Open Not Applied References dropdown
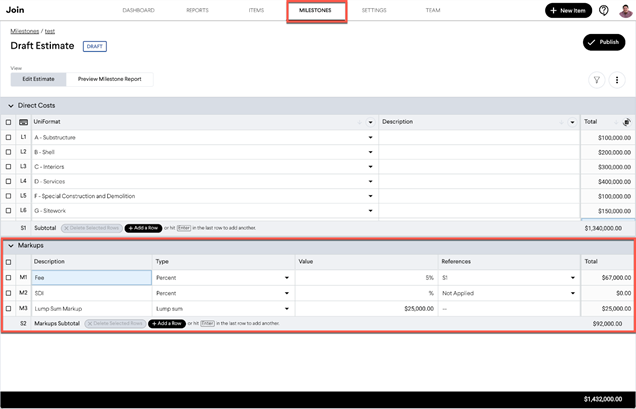The image size is (636, 409). [x=573, y=293]
